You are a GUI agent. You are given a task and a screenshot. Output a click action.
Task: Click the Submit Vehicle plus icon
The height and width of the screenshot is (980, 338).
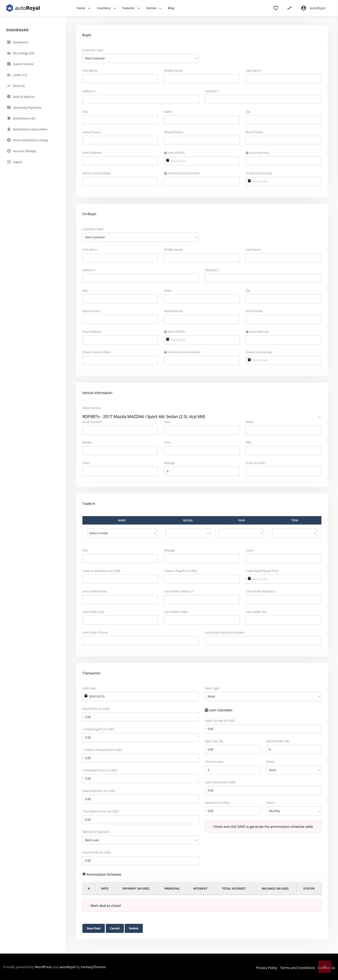pyautogui.click(x=9, y=64)
